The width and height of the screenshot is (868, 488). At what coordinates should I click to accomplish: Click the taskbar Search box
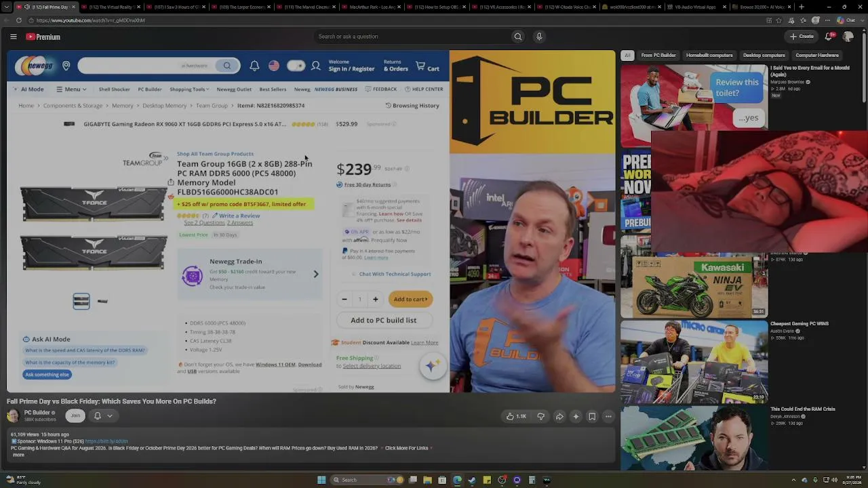[x=366, y=480]
